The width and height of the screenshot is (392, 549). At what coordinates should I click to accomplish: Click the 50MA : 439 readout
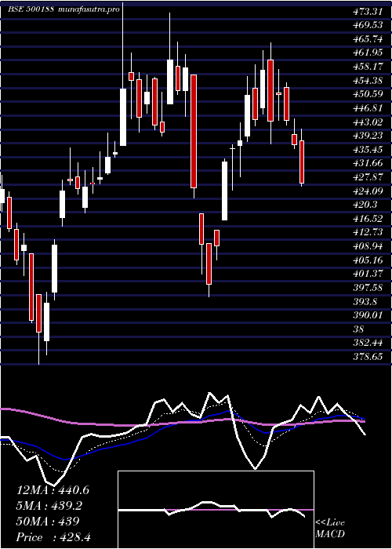[48, 522]
